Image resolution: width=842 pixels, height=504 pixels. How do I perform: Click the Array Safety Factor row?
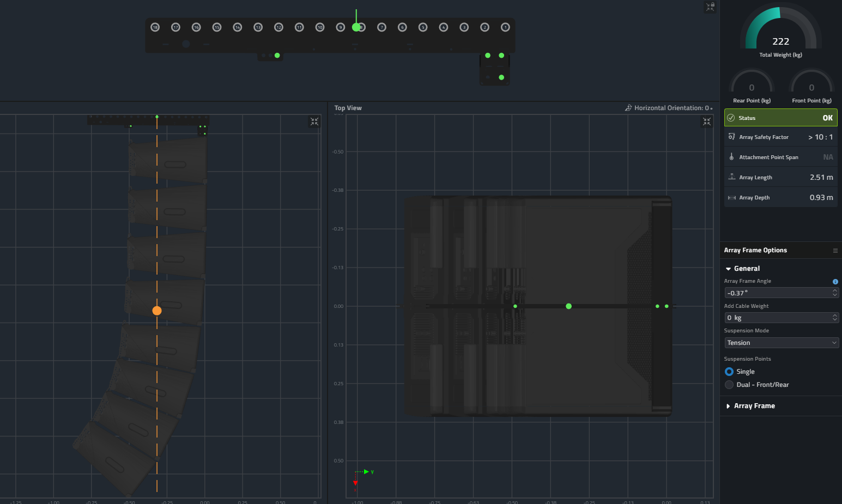pos(780,137)
